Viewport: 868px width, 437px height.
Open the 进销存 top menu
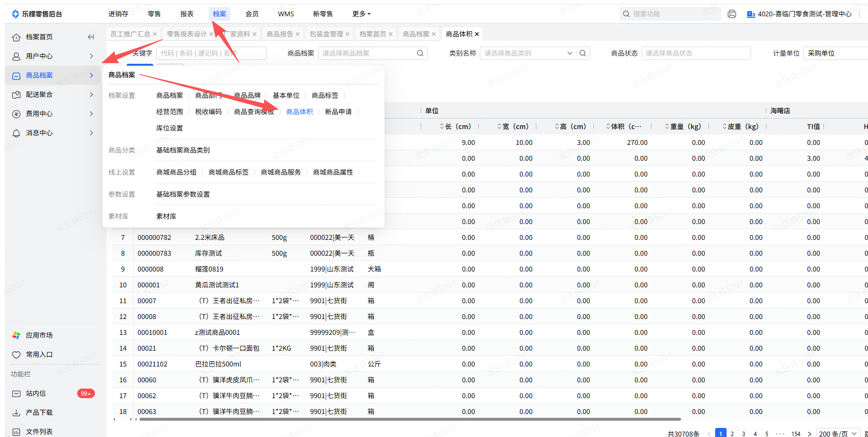pos(118,14)
